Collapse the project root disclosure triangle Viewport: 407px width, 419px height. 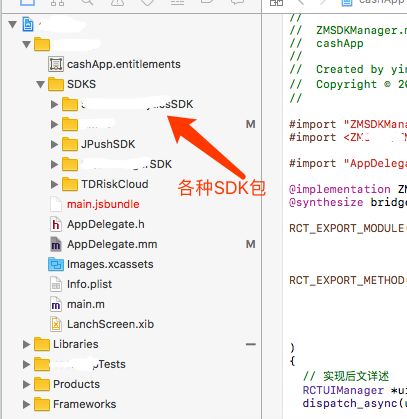(x=13, y=25)
